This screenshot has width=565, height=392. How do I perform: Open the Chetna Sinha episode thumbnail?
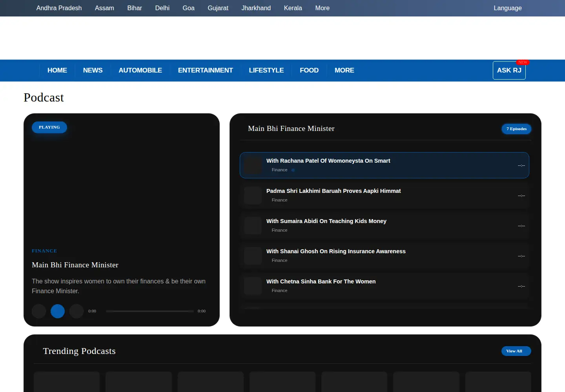point(253,286)
